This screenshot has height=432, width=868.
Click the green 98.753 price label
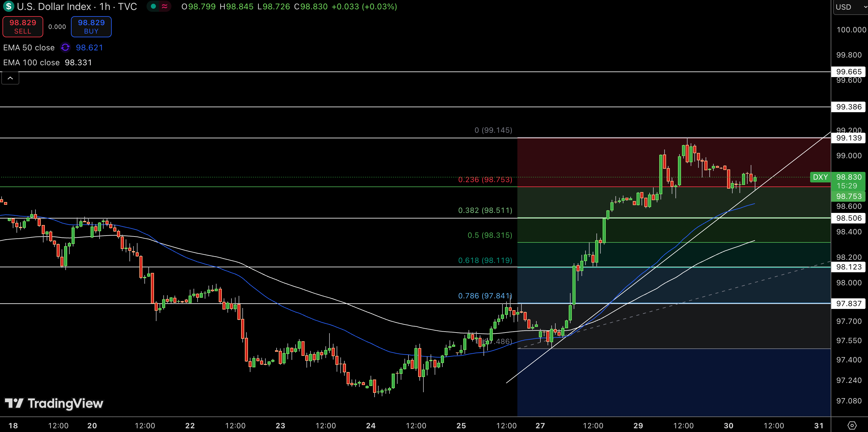tap(848, 196)
